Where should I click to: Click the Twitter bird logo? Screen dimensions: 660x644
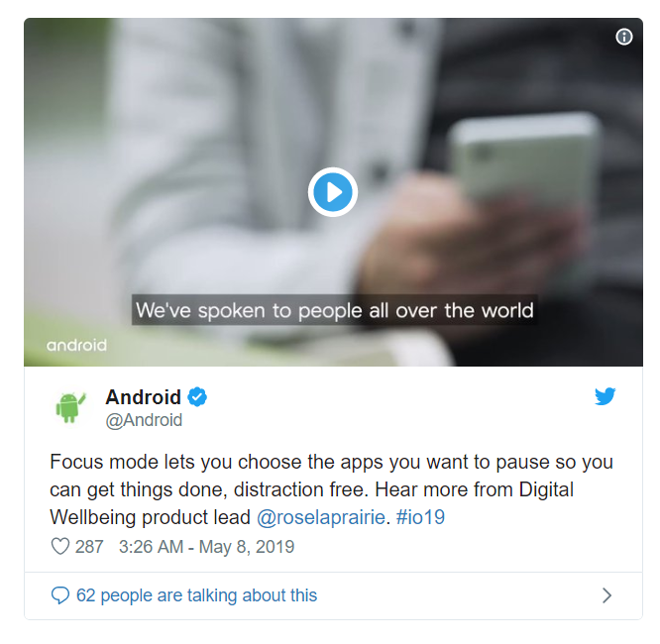click(605, 396)
